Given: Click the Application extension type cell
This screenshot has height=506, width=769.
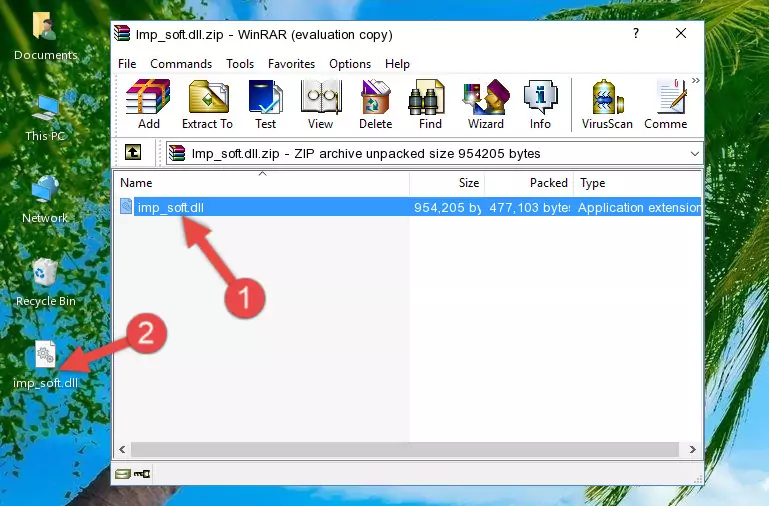Looking at the screenshot, I should (x=639, y=208).
